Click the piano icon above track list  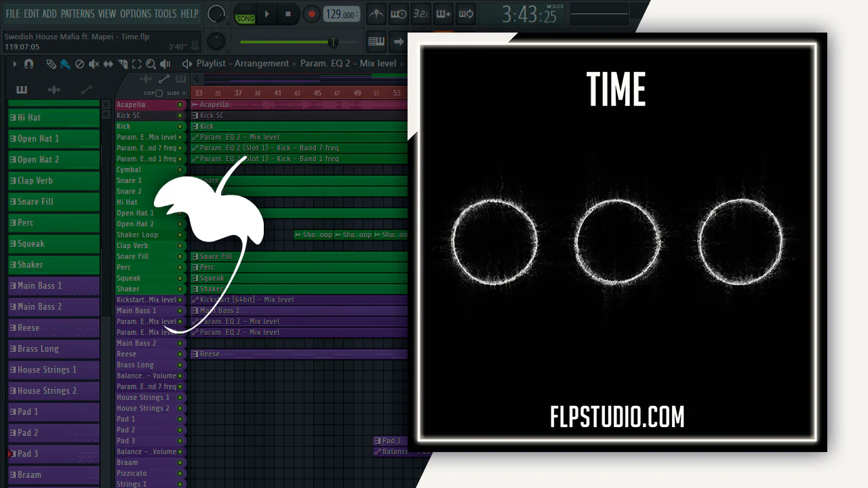pyautogui.click(x=180, y=79)
